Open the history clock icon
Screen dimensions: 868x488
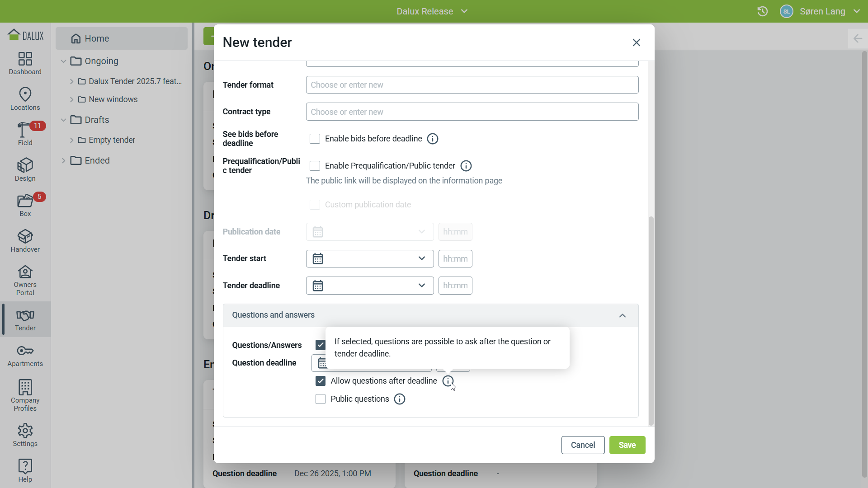(x=763, y=11)
